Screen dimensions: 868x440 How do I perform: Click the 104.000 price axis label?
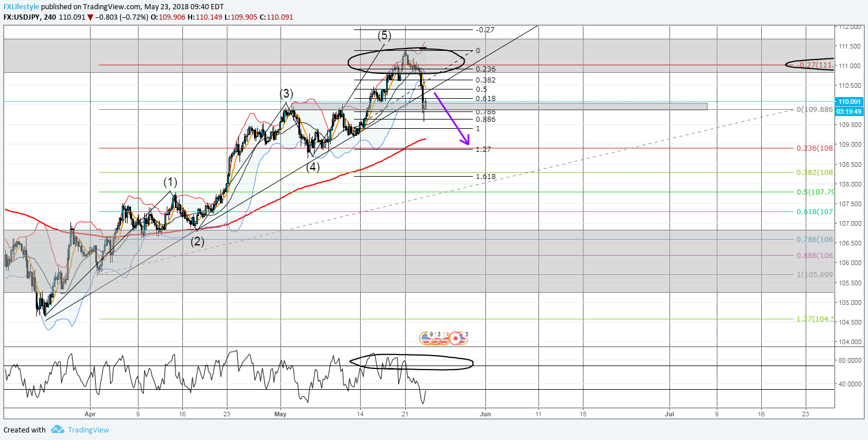850,342
